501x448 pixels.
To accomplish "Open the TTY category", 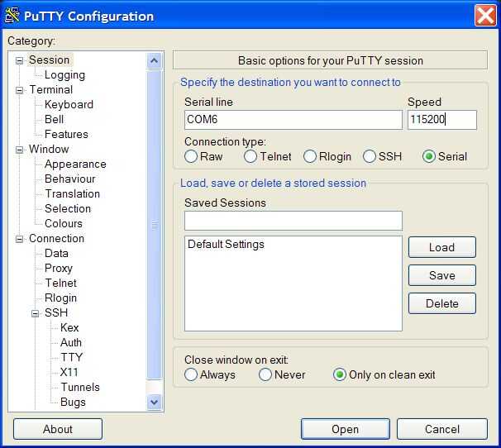I will point(72,357).
